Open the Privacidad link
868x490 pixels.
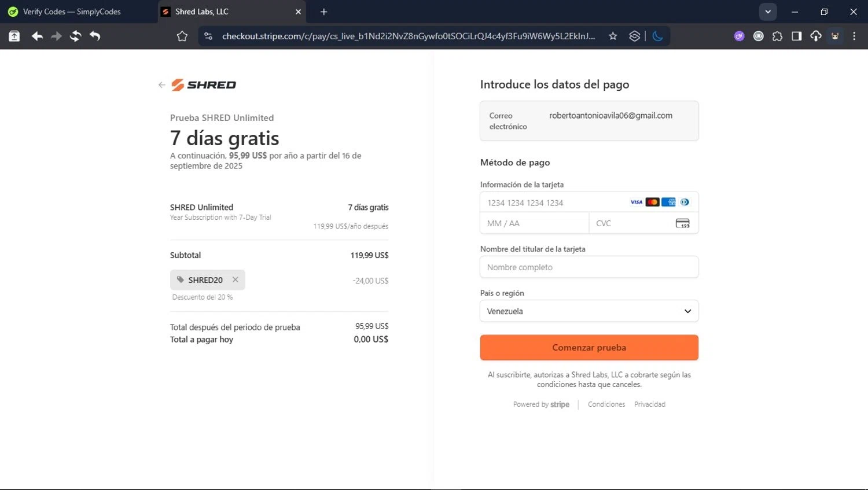(650, 404)
